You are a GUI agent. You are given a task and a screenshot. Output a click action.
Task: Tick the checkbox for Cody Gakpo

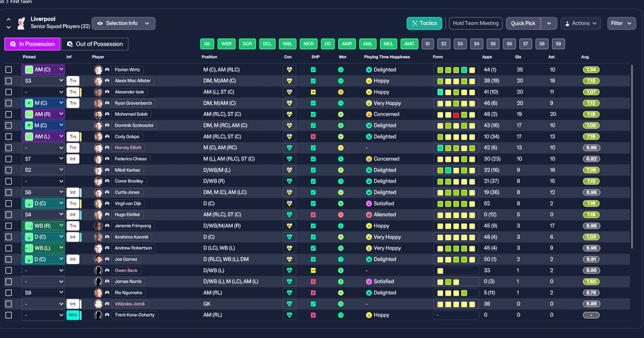tap(9, 137)
